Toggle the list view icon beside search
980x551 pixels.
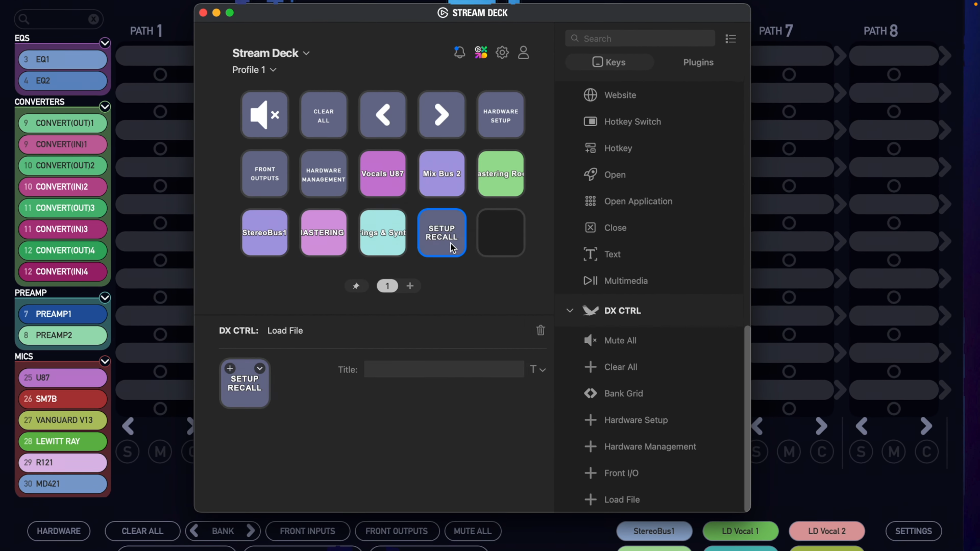pyautogui.click(x=730, y=39)
